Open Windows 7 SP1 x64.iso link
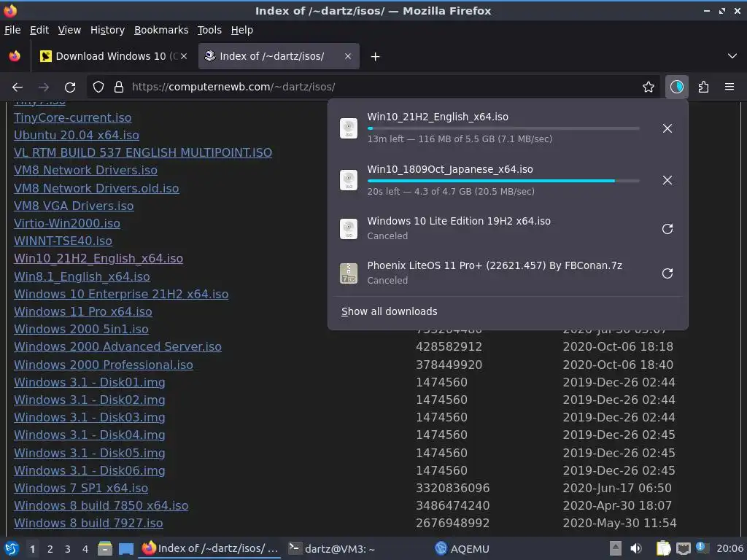 tap(81, 488)
